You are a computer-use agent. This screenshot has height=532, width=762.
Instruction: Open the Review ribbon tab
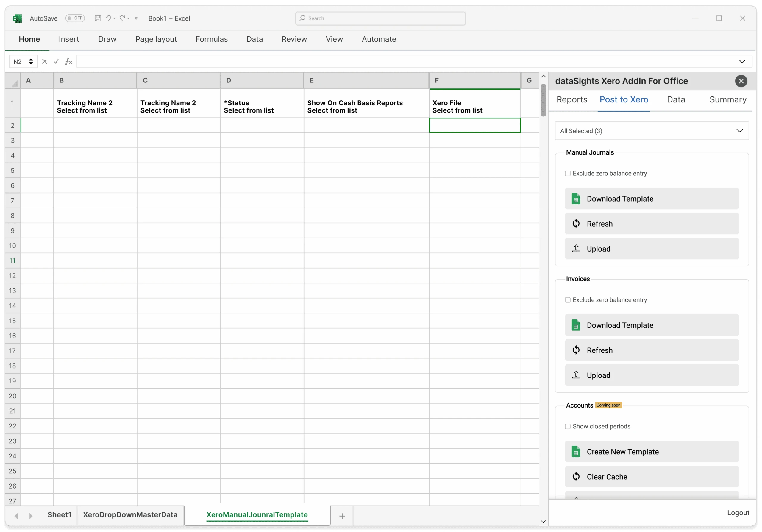pos(294,39)
